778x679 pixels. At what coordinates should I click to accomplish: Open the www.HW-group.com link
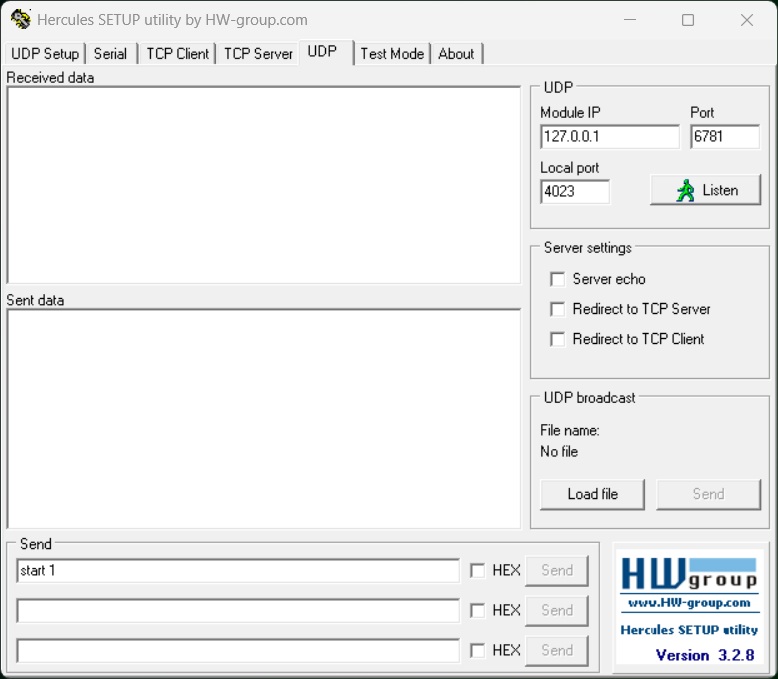[x=689, y=603]
